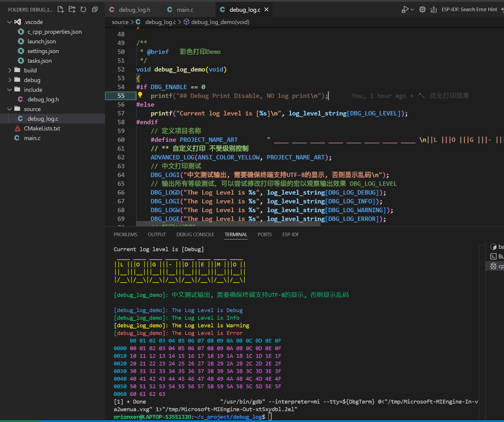The width and height of the screenshot is (504, 422).
Task: Open the PROBLEMS panel tab
Action: 125,234
